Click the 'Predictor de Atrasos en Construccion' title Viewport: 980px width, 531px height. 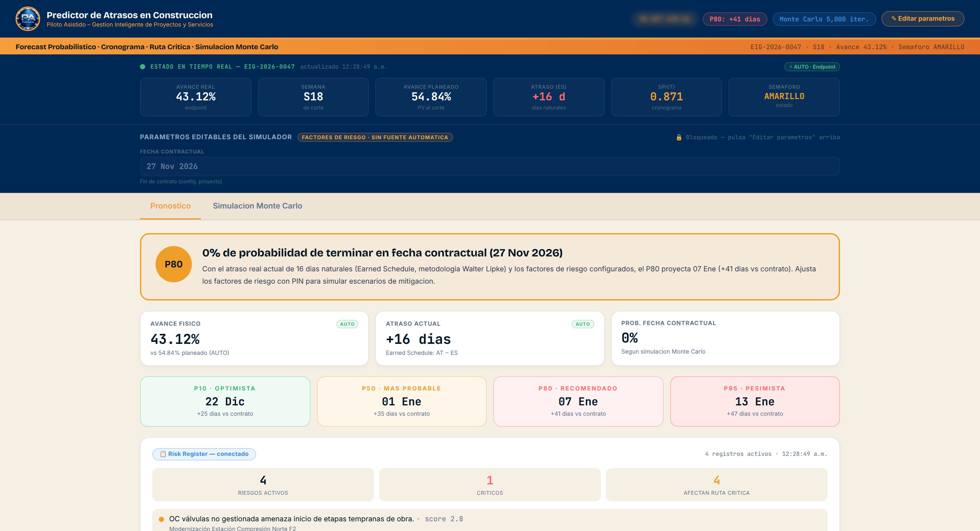coord(129,15)
